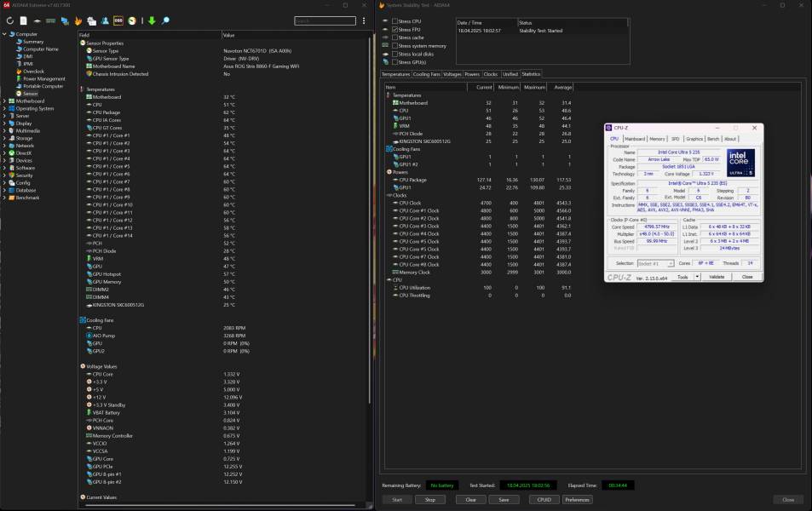
Task: Click the user/support icon in AIDA64 toolbar
Action: click(105, 20)
